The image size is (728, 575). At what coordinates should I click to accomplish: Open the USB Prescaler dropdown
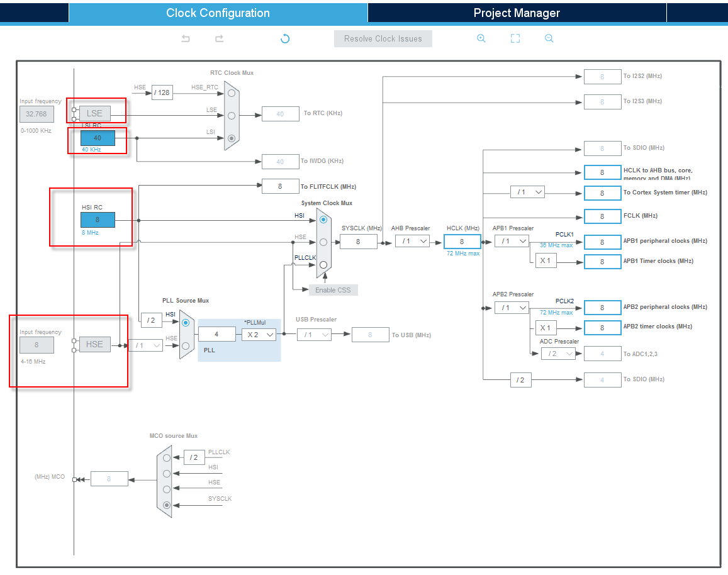[315, 335]
